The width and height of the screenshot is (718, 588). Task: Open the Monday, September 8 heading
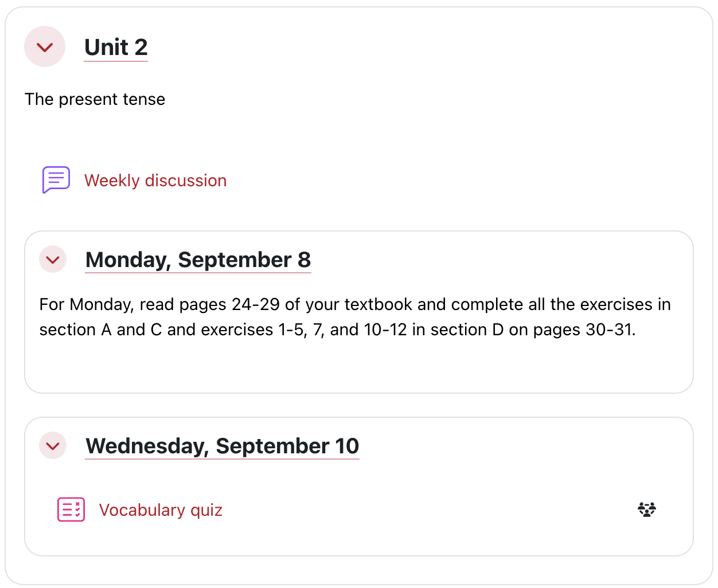point(198,259)
